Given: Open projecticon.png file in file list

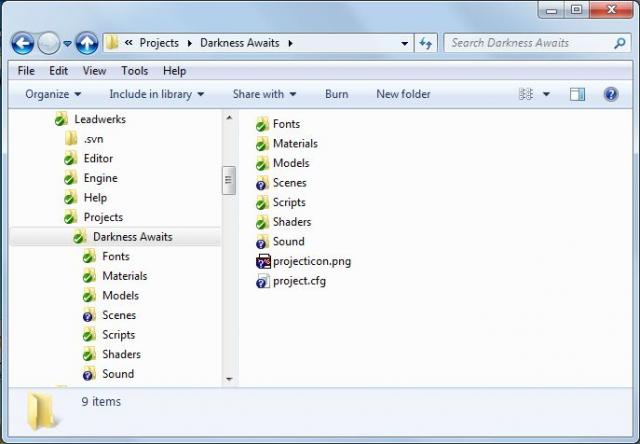Looking at the screenshot, I should pos(311,261).
